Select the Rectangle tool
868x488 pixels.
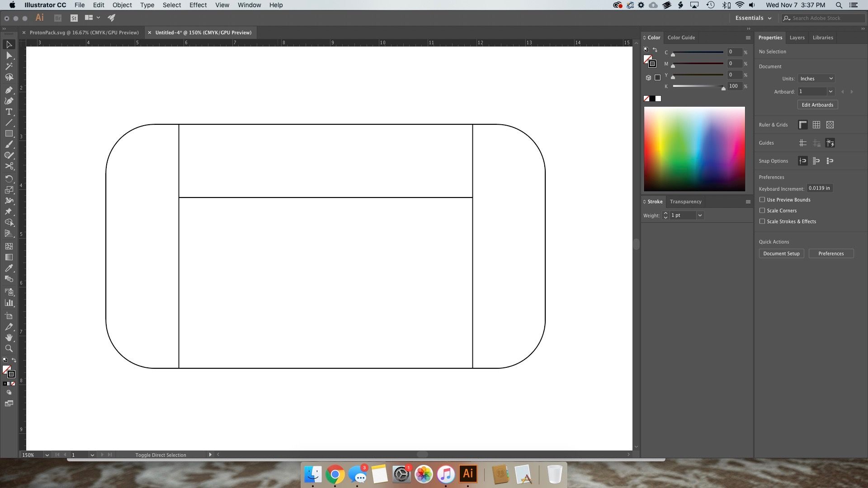[x=9, y=134]
